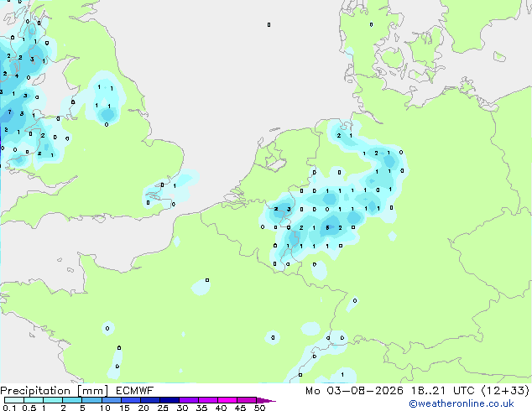Select the 20–25 mm legend color swatch
The image size is (532, 411).
[149, 400]
